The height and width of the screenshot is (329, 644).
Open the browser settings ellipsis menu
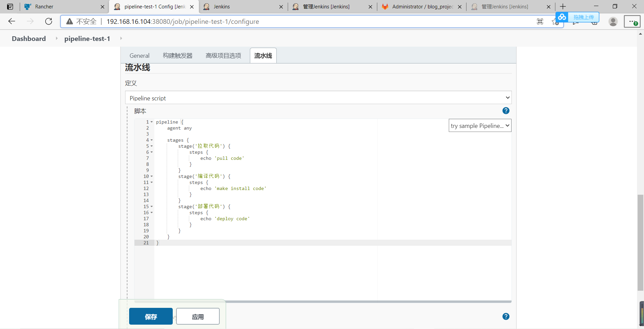tap(632, 21)
